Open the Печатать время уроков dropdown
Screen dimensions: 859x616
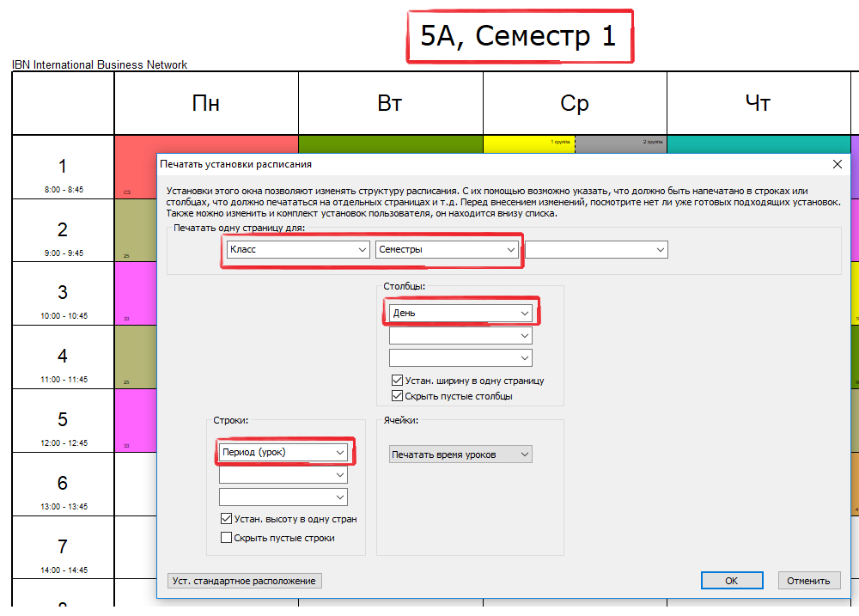[460, 454]
